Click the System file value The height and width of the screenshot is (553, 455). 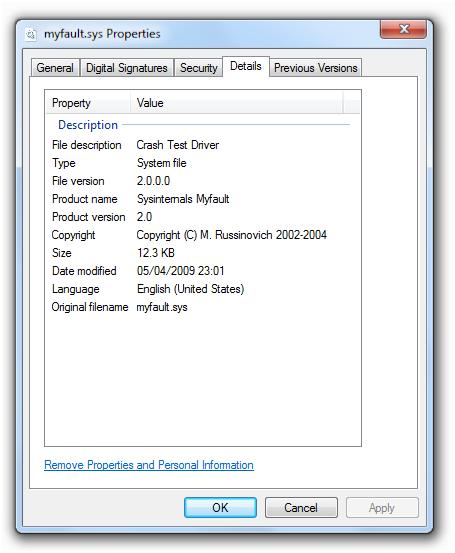162,163
